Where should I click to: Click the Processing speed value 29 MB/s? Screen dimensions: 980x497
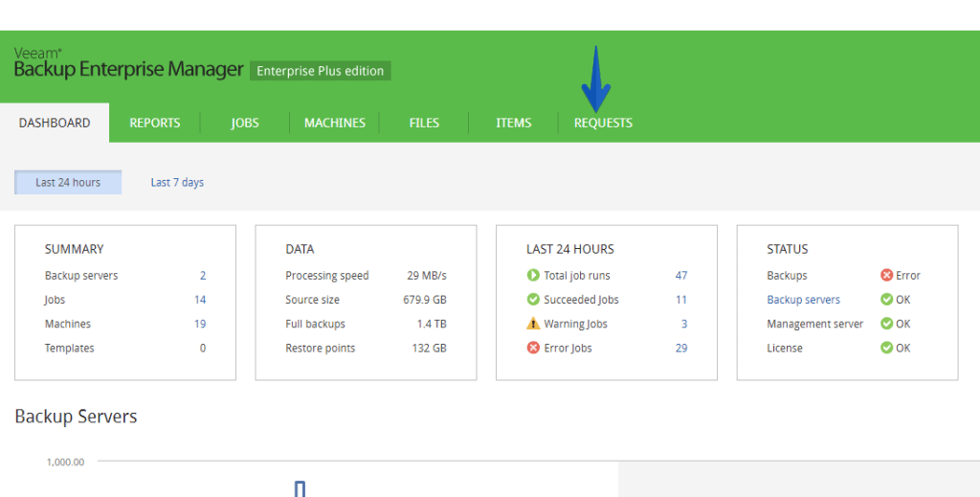tap(427, 275)
